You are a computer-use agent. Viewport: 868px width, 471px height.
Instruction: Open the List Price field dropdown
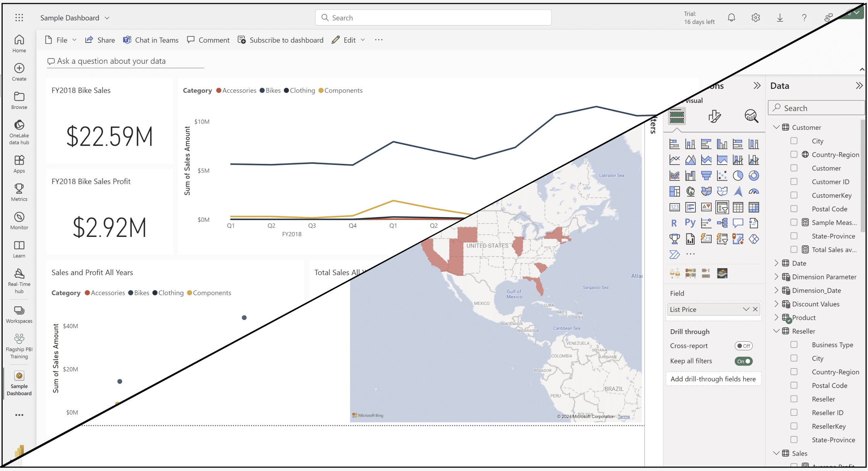click(x=745, y=309)
